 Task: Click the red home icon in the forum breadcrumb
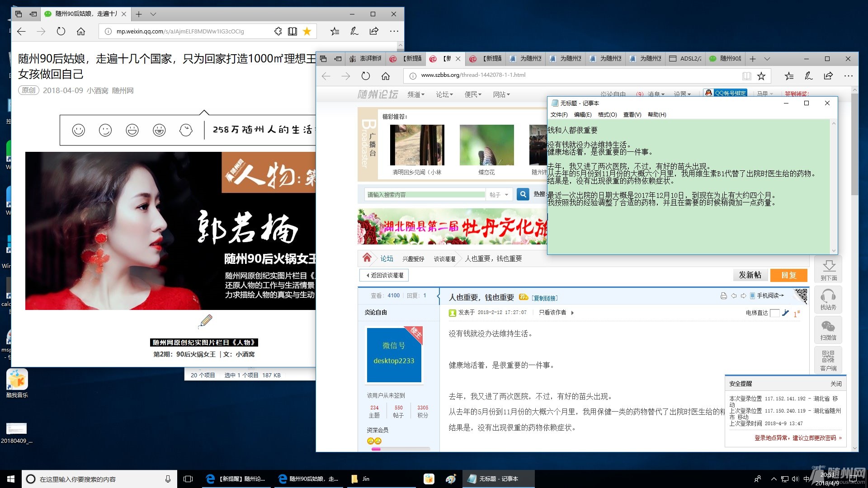pos(367,258)
